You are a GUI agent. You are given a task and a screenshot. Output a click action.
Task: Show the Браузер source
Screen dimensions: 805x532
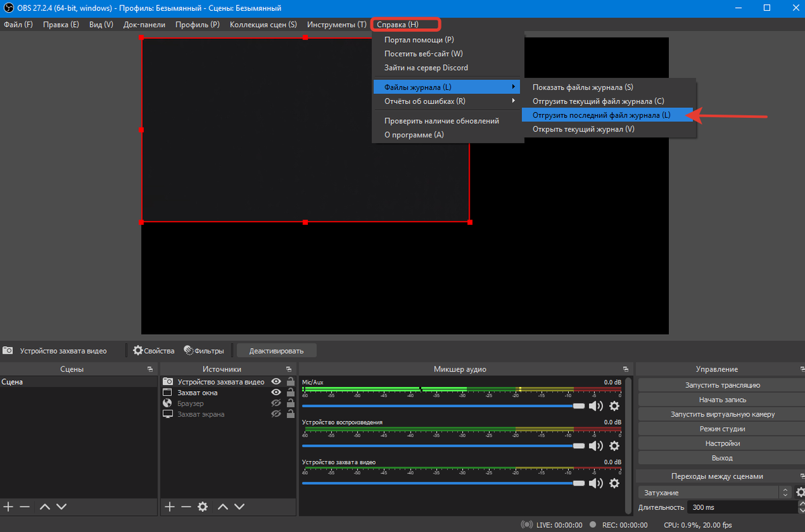pos(276,403)
